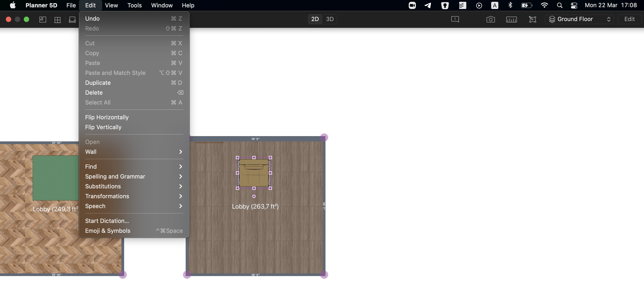This screenshot has width=644, height=305.
Task: Click top-right corner wall node
Action: point(324,137)
